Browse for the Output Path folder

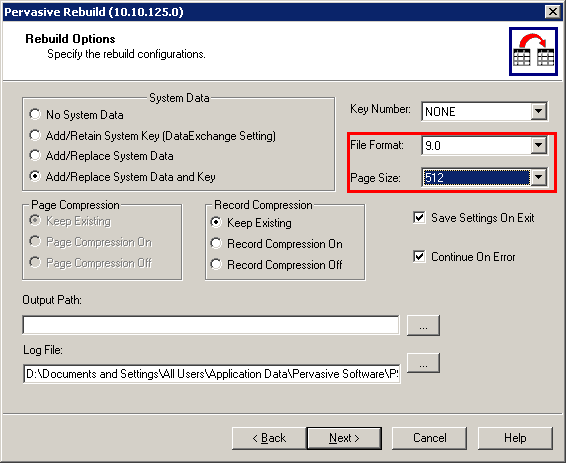click(423, 326)
